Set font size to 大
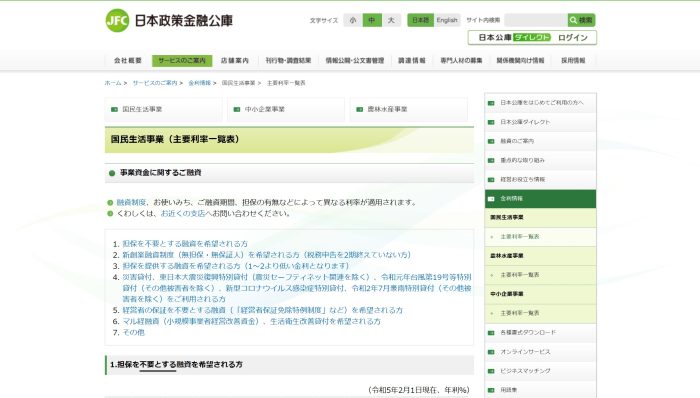700x398 pixels. point(391,20)
